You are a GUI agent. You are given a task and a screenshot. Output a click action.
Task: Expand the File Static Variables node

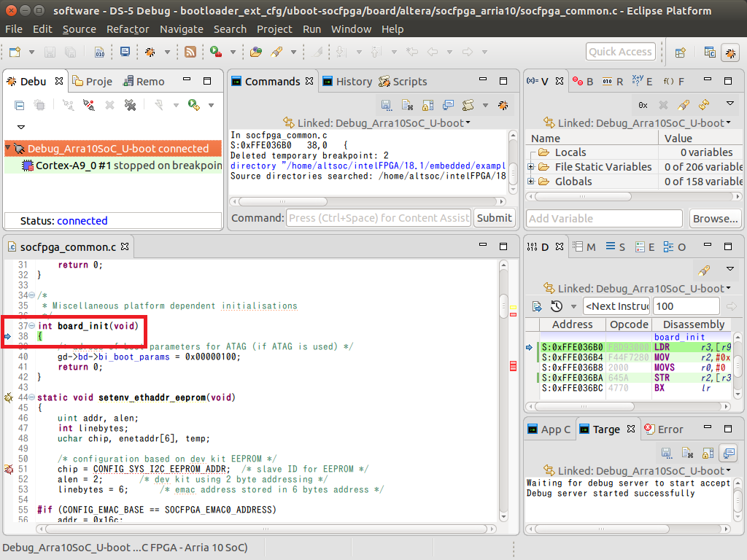[x=531, y=167]
